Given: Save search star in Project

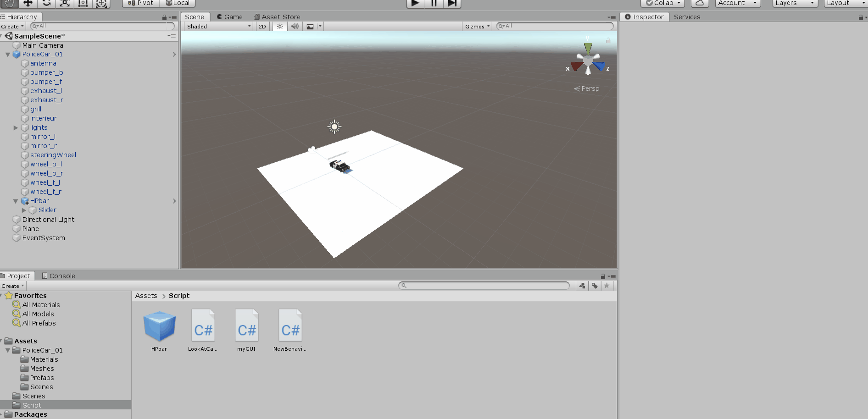Looking at the screenshot, I should click(x=607, y=286).
